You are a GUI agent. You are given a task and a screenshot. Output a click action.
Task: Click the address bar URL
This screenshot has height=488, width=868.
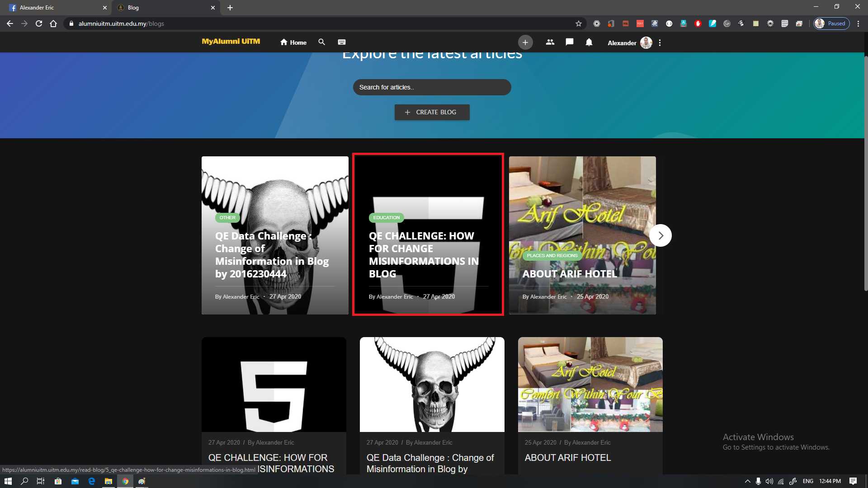pyautogui.click(x=121, y=23)
